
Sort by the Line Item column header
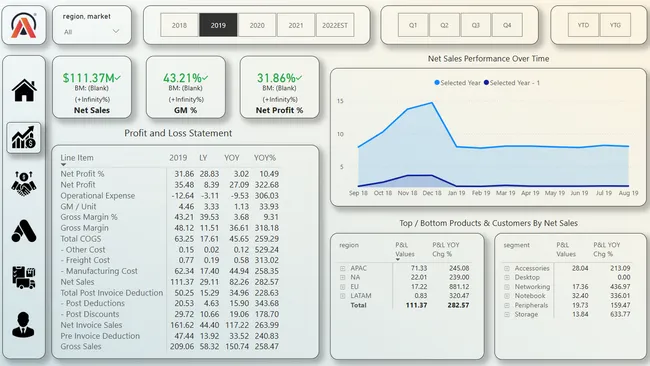(77, 158)
